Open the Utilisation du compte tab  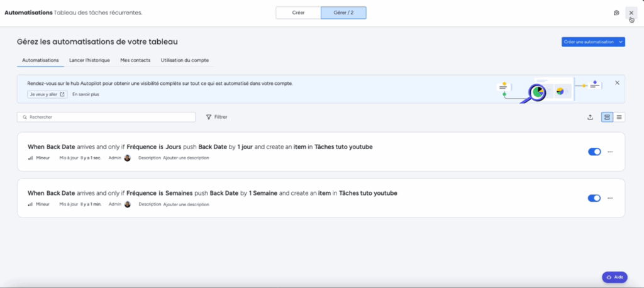185,60
